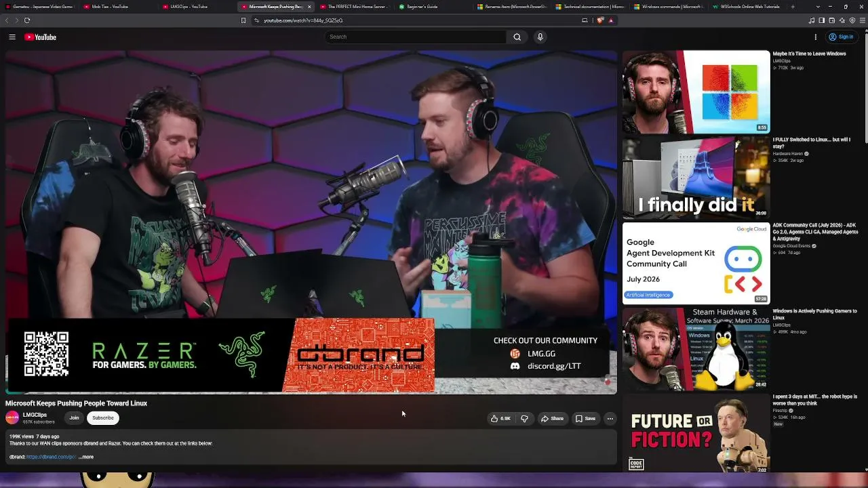Open Brave Shields lion icon
This screenshot has height=488, width=868.
(x=600, y=20)
